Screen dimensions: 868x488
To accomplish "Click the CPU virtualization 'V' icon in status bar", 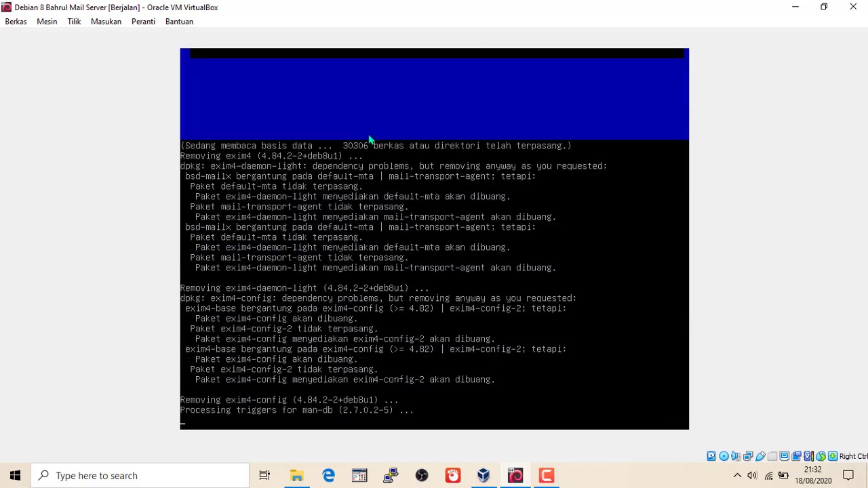I will 808,456.
